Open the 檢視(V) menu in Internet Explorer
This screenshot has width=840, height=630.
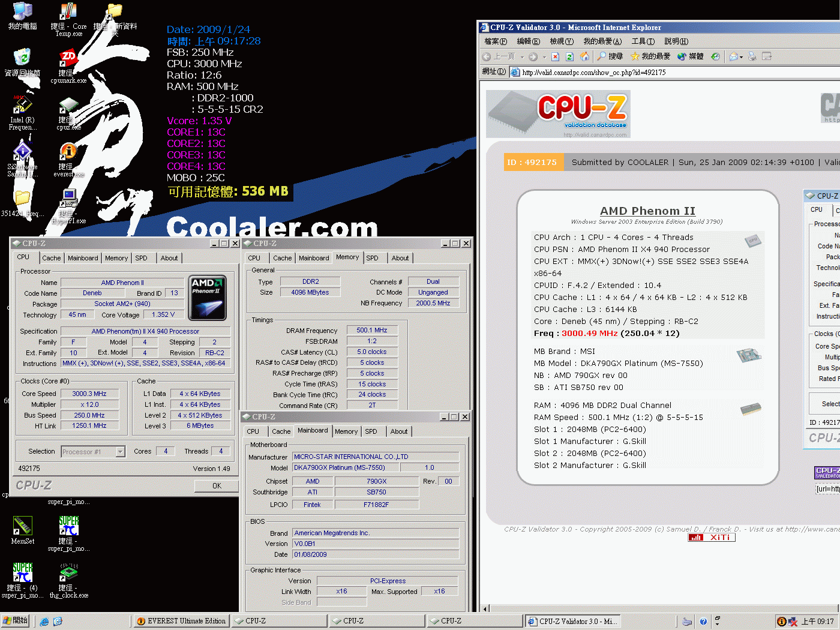point(562,41)
